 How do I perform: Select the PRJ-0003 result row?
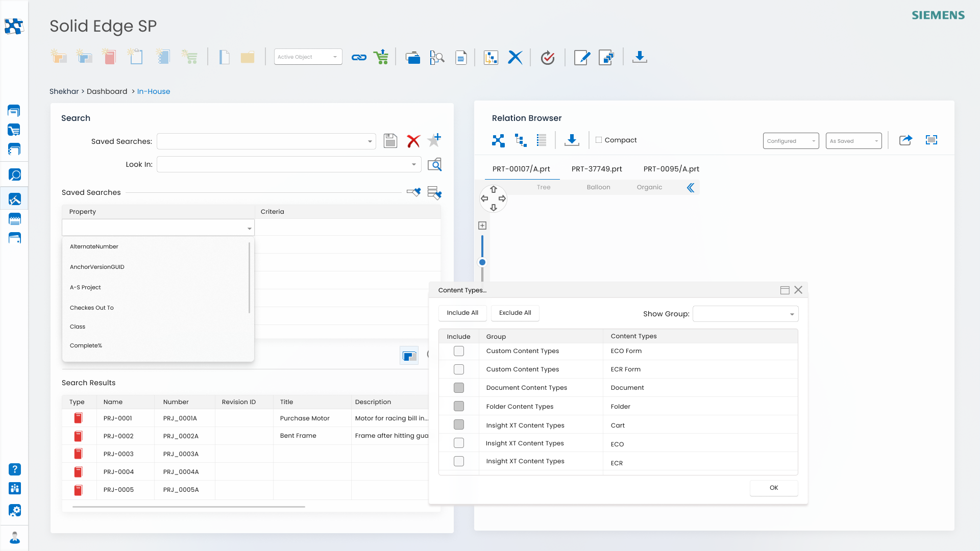click(x=245, y=454)
